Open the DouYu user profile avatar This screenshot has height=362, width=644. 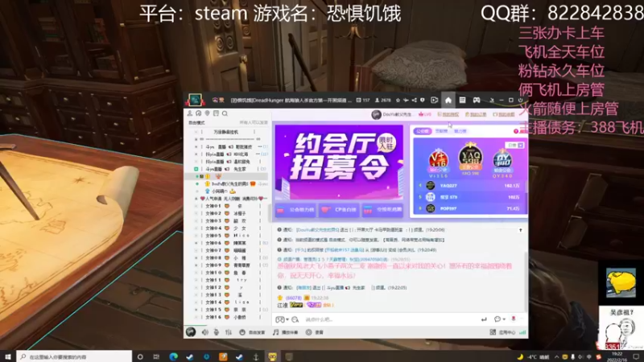pyautogui.click(x=376, y=114)
